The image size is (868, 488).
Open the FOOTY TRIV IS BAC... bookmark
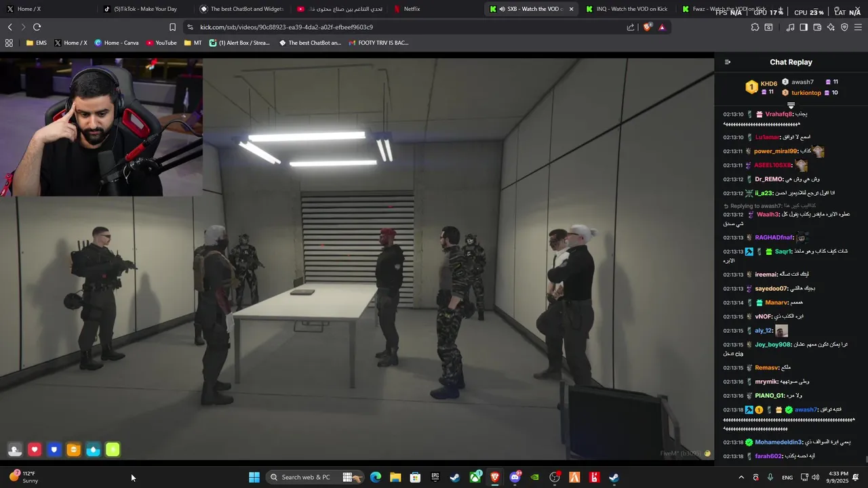tap(378, 43)
